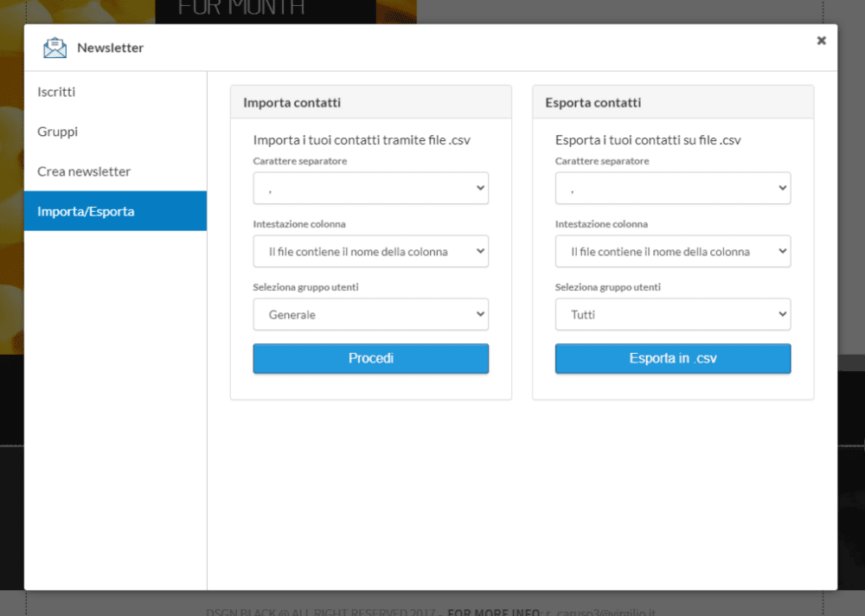Open the Generale user group dropdown

click(x=370, y=315)
